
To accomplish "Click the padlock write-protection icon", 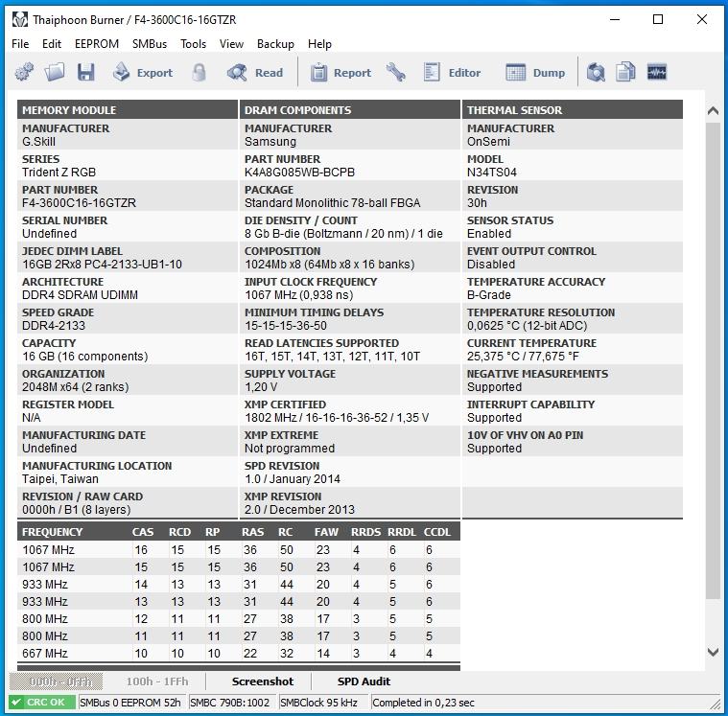I will [200, 73].
